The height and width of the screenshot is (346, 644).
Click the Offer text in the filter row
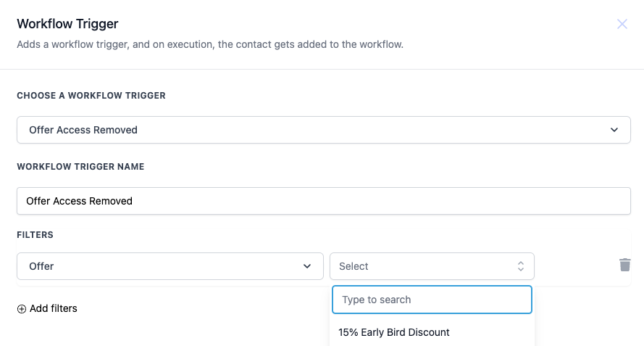coord(41,266)
